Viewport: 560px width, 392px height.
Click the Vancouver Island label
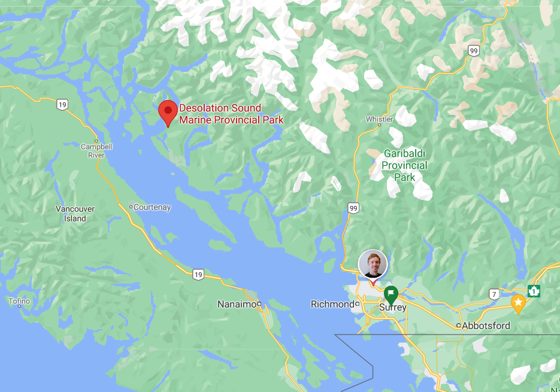[x=75, y=214]
